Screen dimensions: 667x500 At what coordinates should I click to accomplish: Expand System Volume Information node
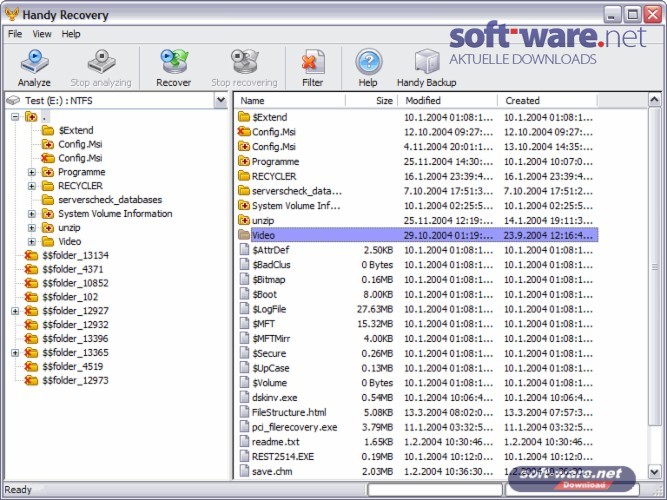click(31, 214)
